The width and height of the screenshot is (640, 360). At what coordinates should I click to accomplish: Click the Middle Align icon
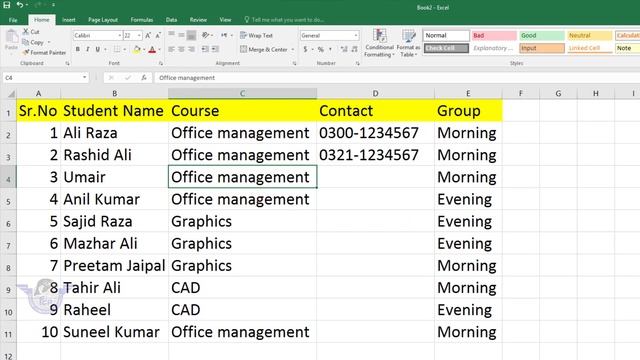point(181,35)
